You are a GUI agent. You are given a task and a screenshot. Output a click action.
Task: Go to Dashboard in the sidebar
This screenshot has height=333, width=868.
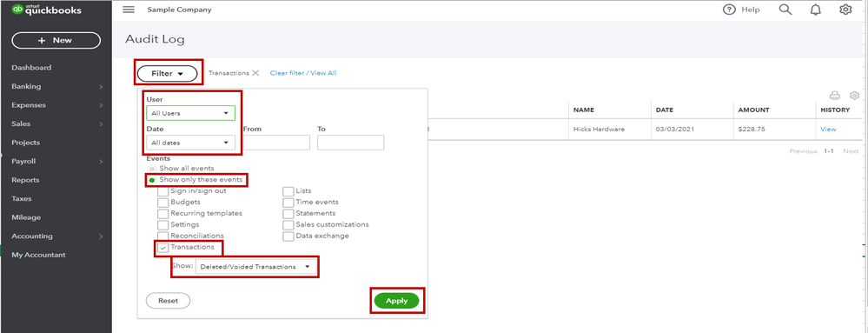tap(31, 68)
